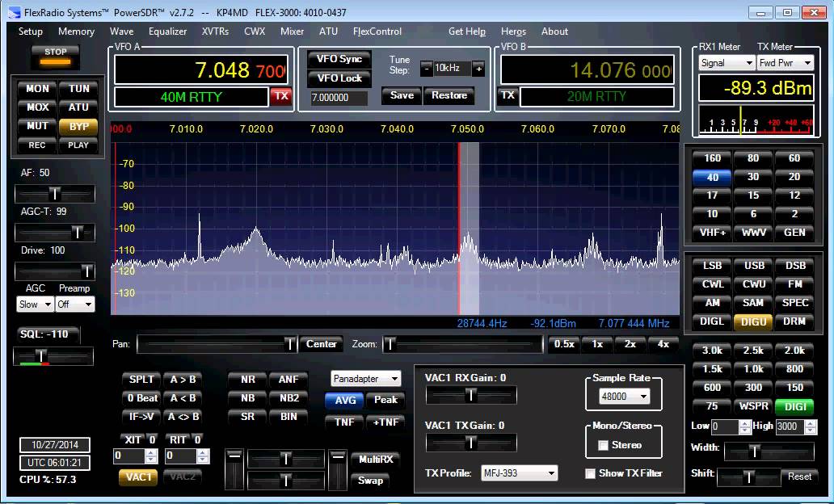The image size is (834, 504).
Task: Open the Get Help menu
Action: tap(467, 31)
